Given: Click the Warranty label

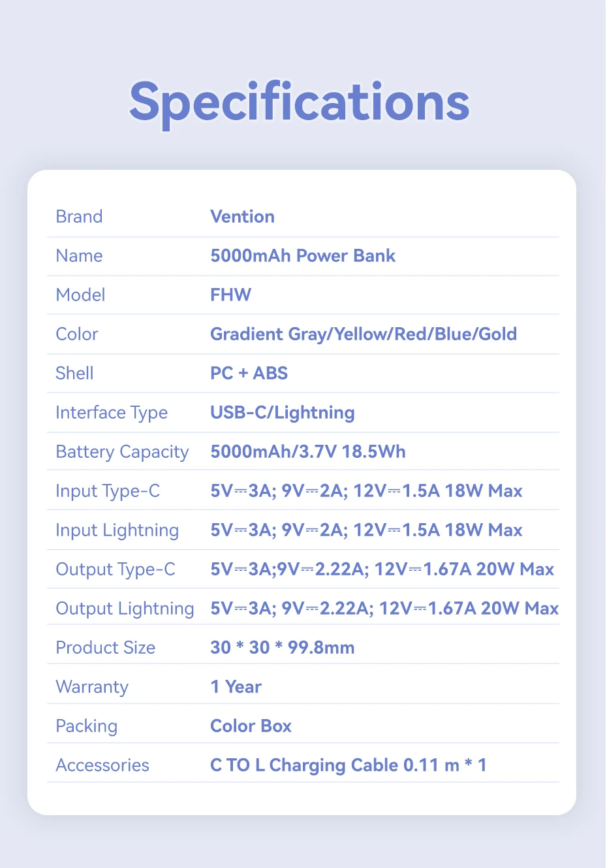Looking at the screenshot, I should coord(92,687).
